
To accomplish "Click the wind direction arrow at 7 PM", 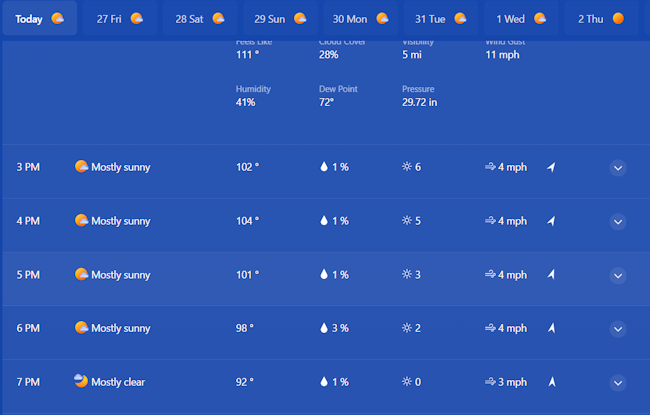I will tap(551, 381).
